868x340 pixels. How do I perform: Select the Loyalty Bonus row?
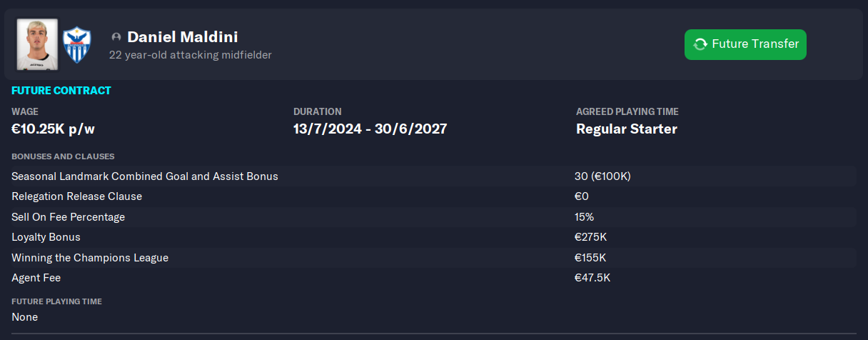(x=433, y=237)
